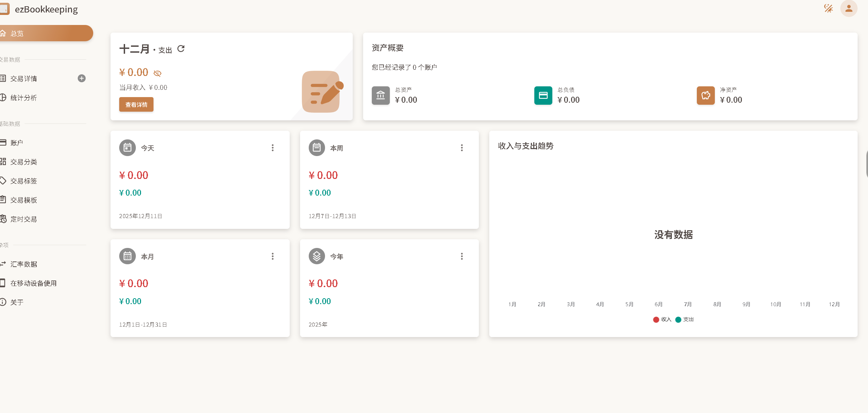Open the 今天 card options menu

tap(273, 148)
